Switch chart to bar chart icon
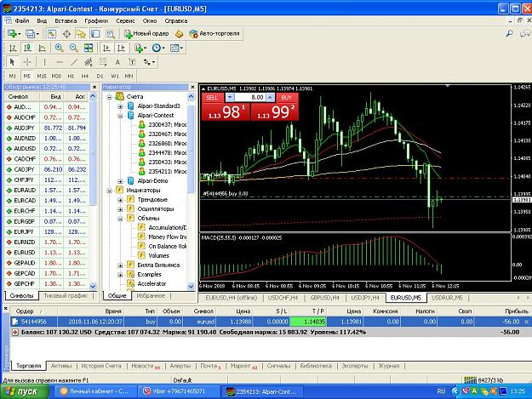The image size is (532, 399). click(x=13, y=48)
